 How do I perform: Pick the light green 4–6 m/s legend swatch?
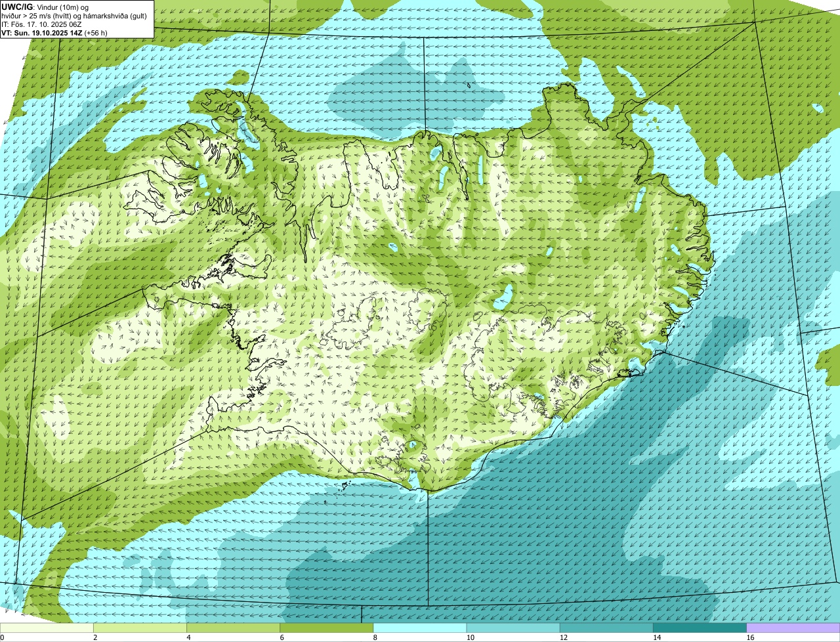tap(234, 628)
